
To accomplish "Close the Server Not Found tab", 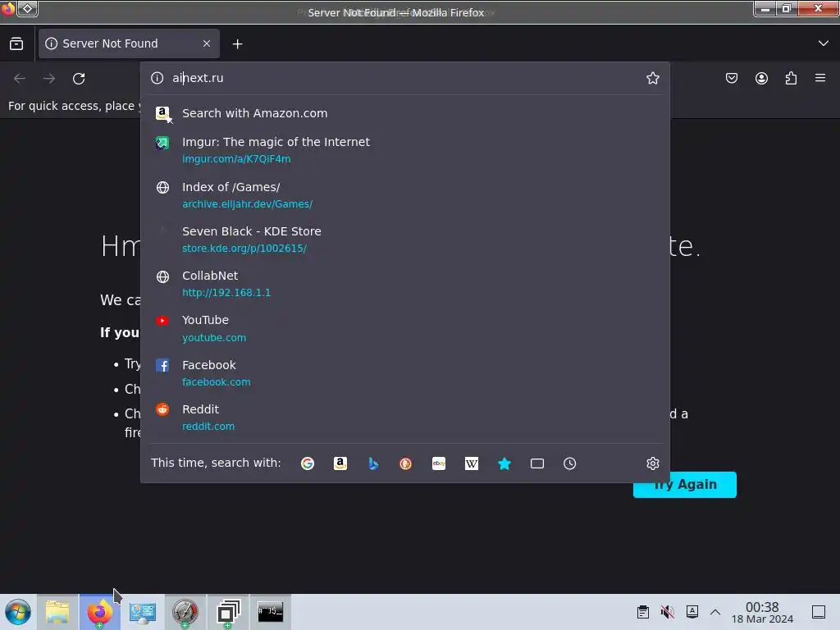I will point(207,43).
